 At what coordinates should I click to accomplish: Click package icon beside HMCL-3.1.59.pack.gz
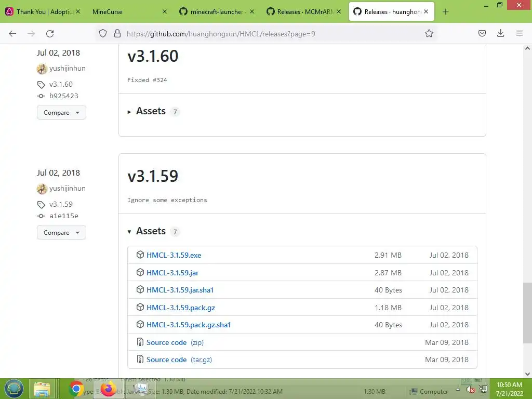pyautogui.click(x=140, y=308)
